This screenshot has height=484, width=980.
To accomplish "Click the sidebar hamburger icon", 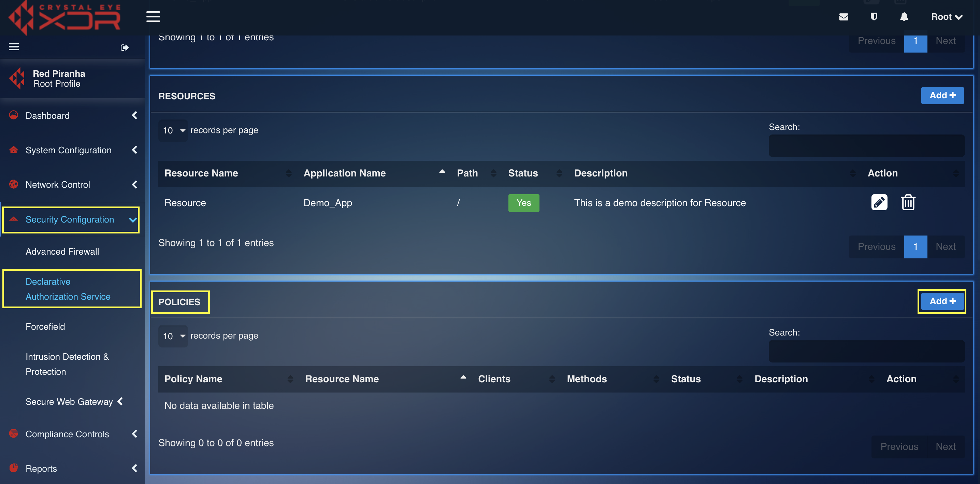I will (x=14, y=46).
